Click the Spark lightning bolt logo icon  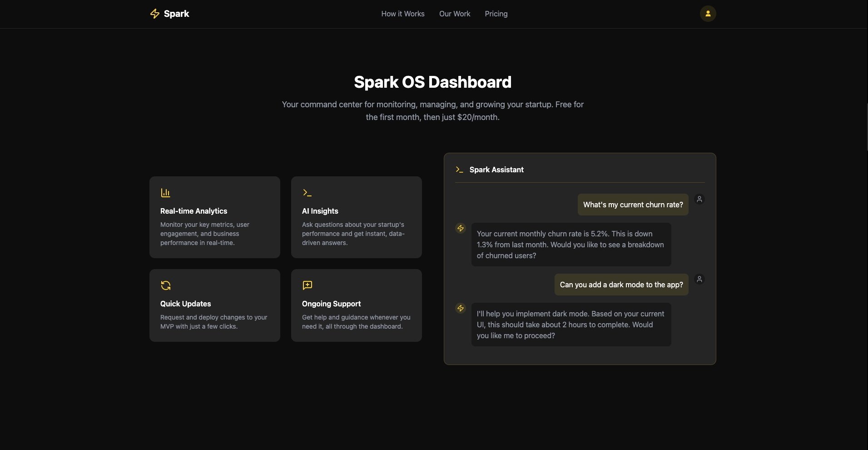click(154, 14)
